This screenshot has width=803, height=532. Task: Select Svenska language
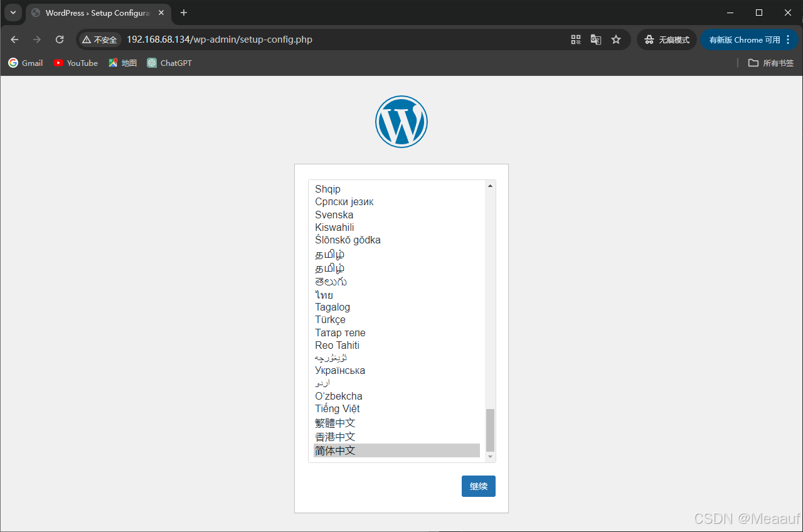coord(396,215)
